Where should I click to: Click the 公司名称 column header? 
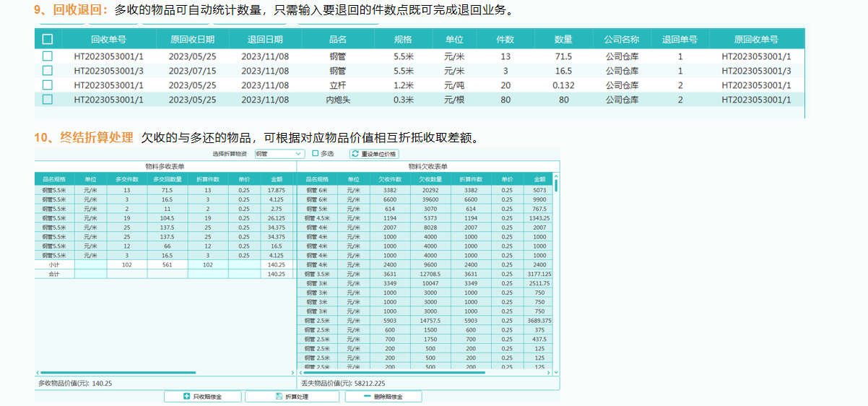(x=622, y=40)
